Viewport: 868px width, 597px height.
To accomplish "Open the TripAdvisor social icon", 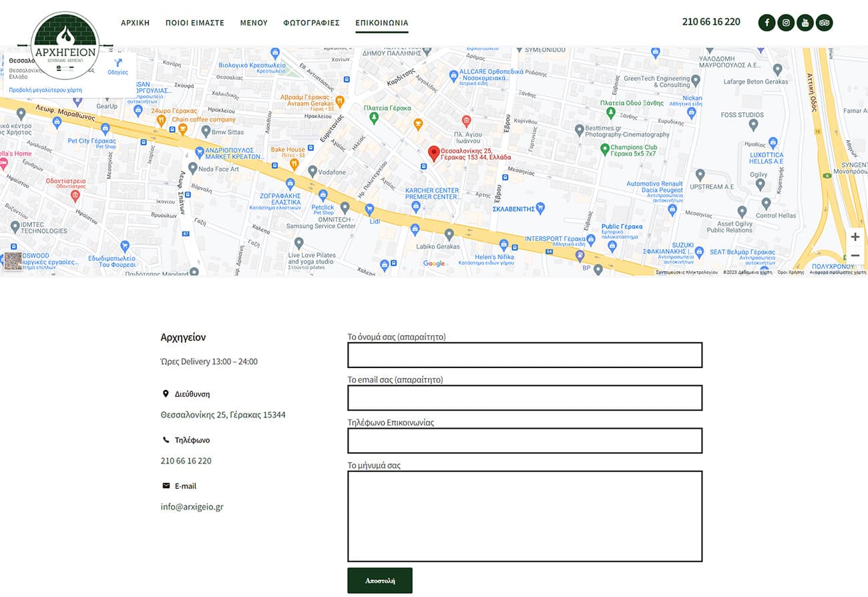I will (824, 23).
